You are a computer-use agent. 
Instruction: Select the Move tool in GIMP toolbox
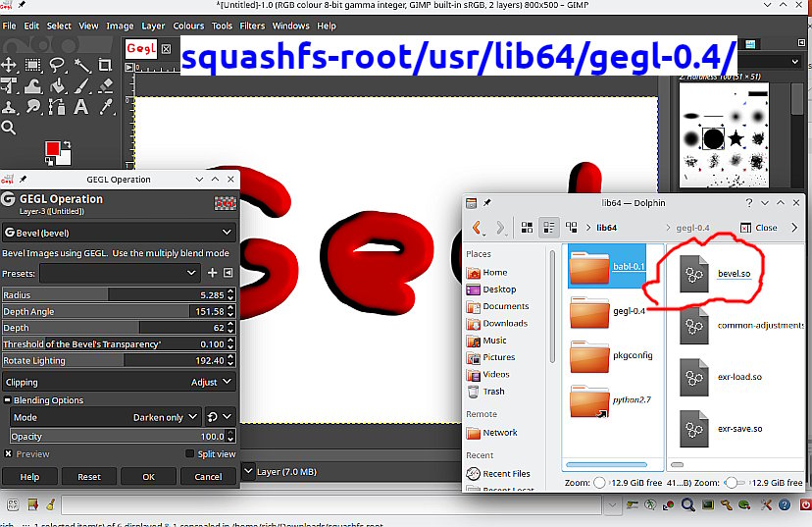[9, 65]
